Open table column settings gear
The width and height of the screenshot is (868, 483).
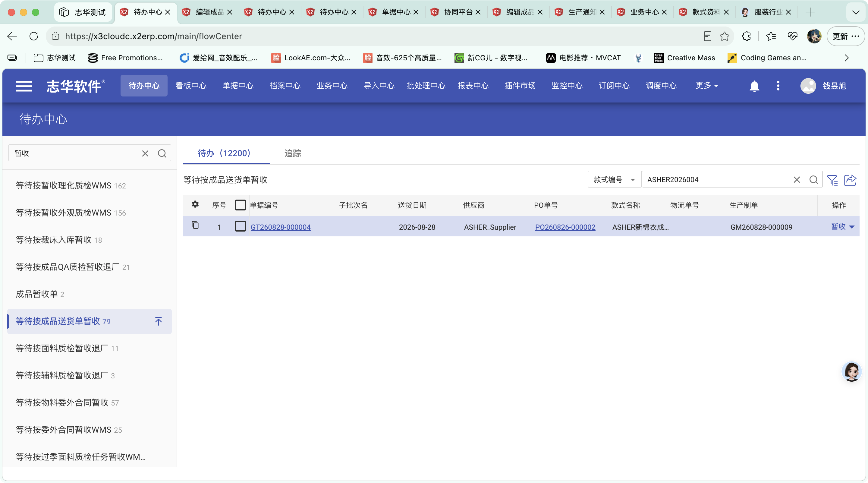coord(195,204)
